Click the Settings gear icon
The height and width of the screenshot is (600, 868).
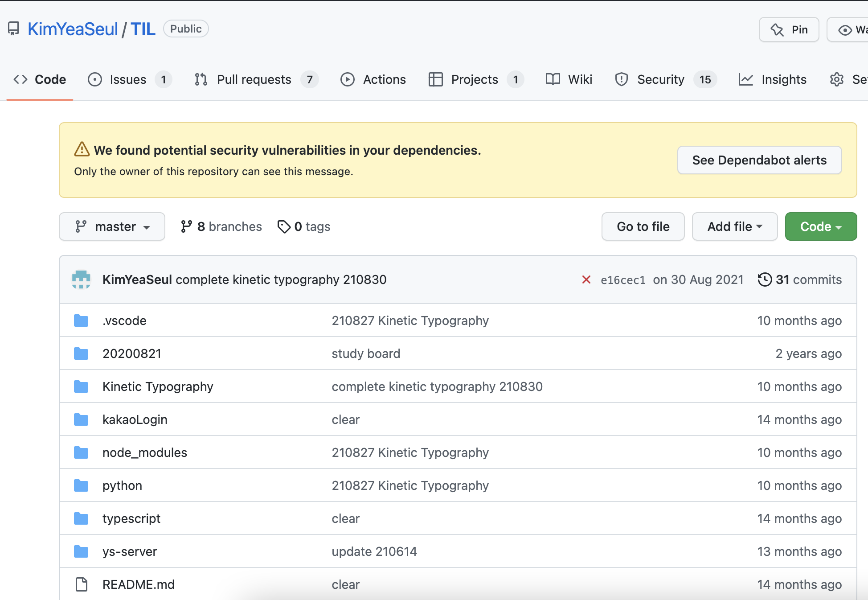coord(836,79)
